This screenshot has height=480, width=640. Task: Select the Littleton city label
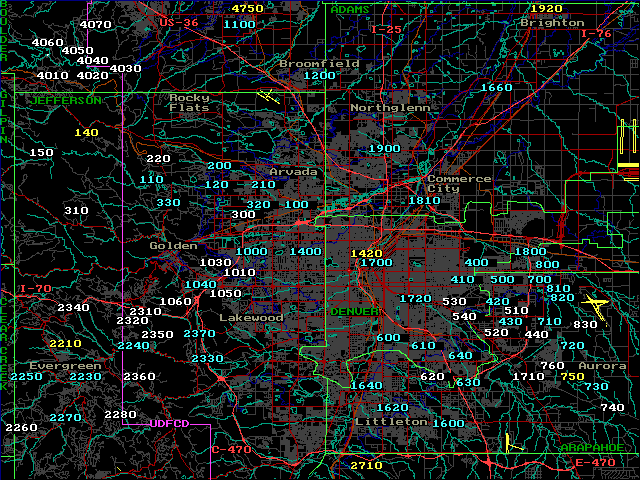[391, 422]
